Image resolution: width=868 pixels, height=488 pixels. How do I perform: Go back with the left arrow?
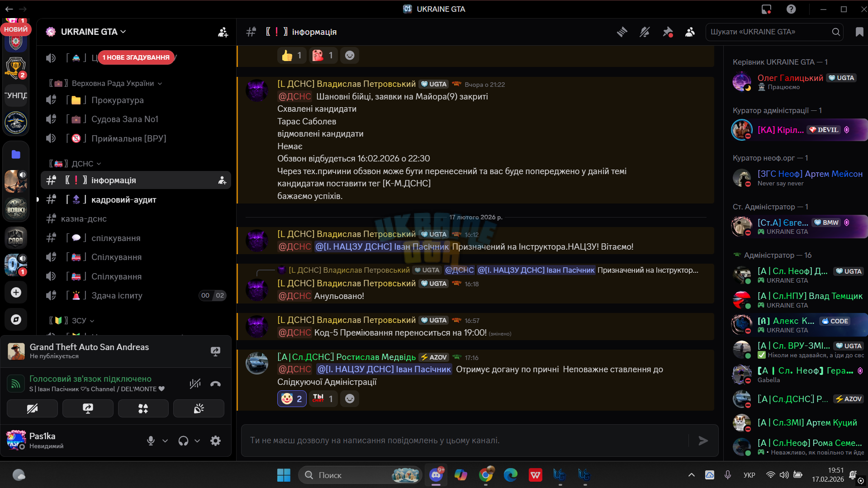(x=9, y=9)
